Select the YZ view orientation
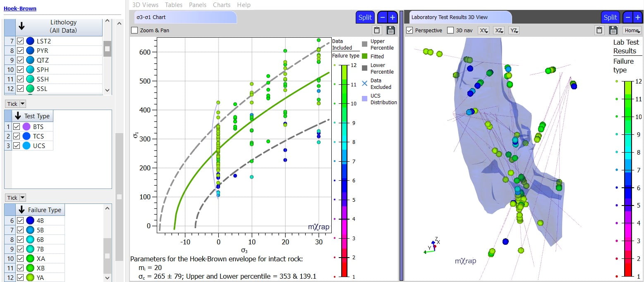This screenshot has width=644, height=282. 513,30
